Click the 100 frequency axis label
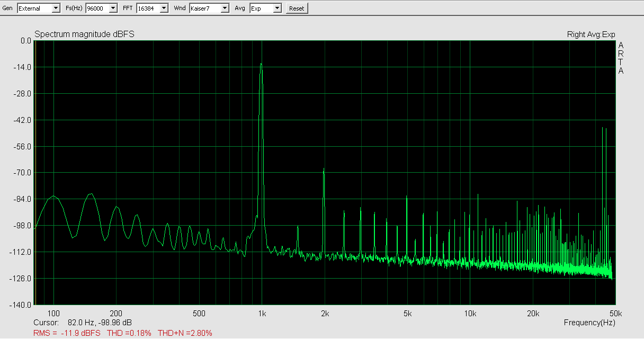 (x=53, y=313)
